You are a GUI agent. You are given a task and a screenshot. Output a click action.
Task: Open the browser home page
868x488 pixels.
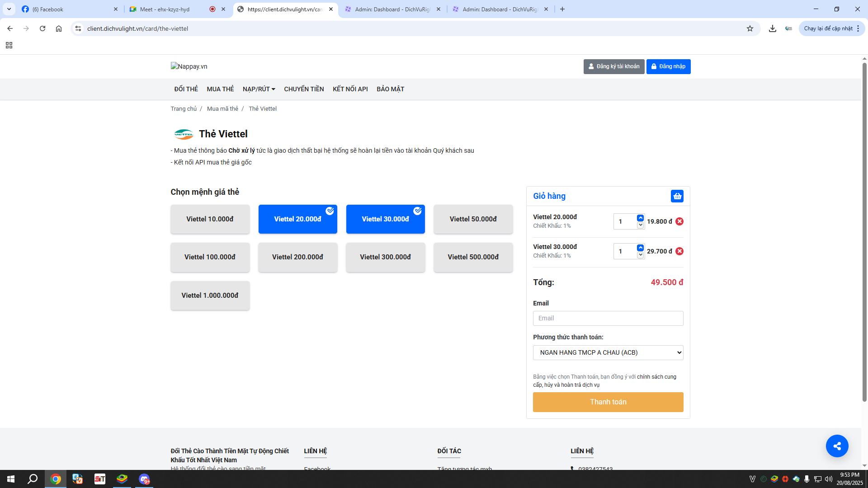[x=59, y=28]
